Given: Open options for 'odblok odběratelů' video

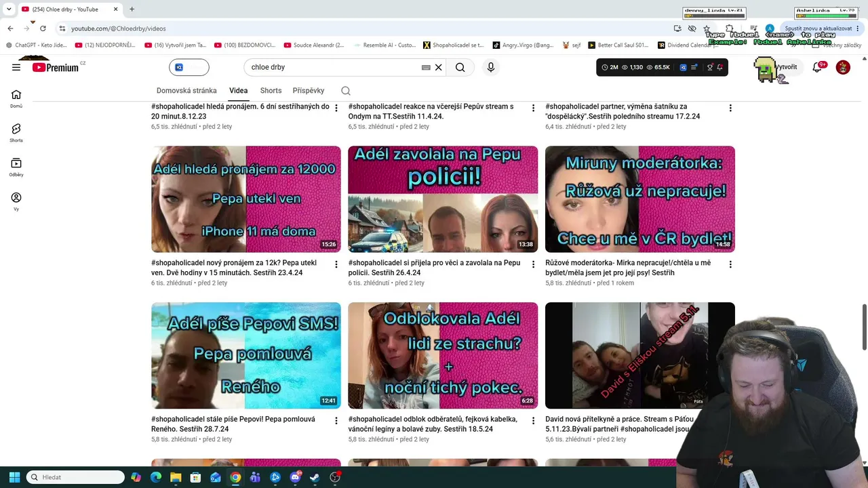Looking at the screenshot, I should point(533,421).
